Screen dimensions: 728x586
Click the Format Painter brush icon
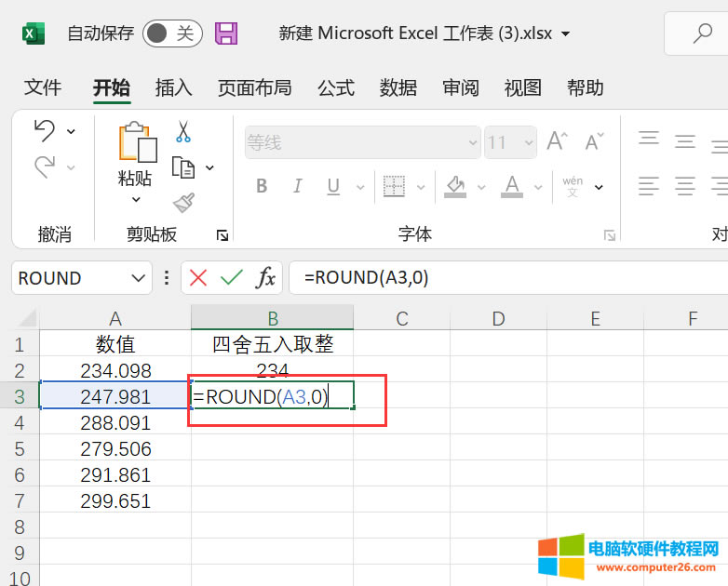click(x=182, y=203)
